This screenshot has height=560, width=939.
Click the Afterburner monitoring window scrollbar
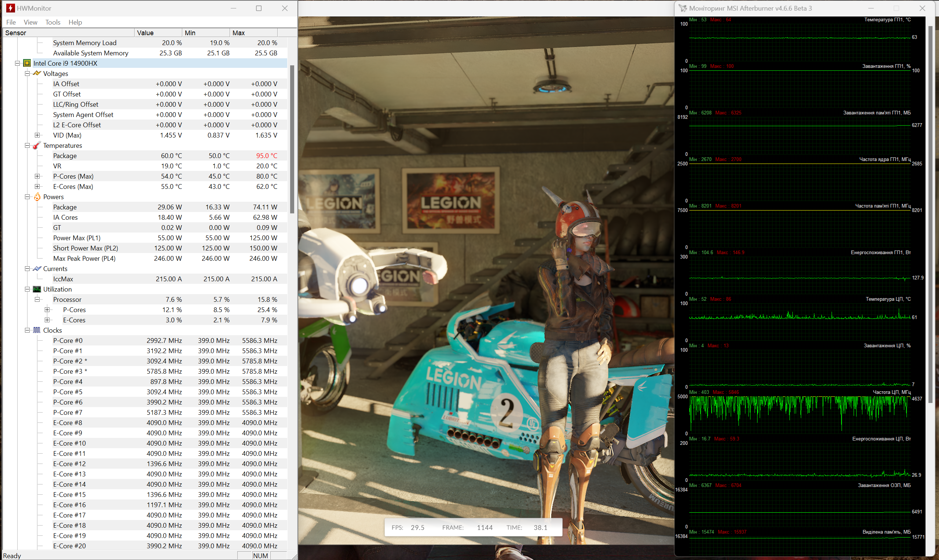coord(930,214)
